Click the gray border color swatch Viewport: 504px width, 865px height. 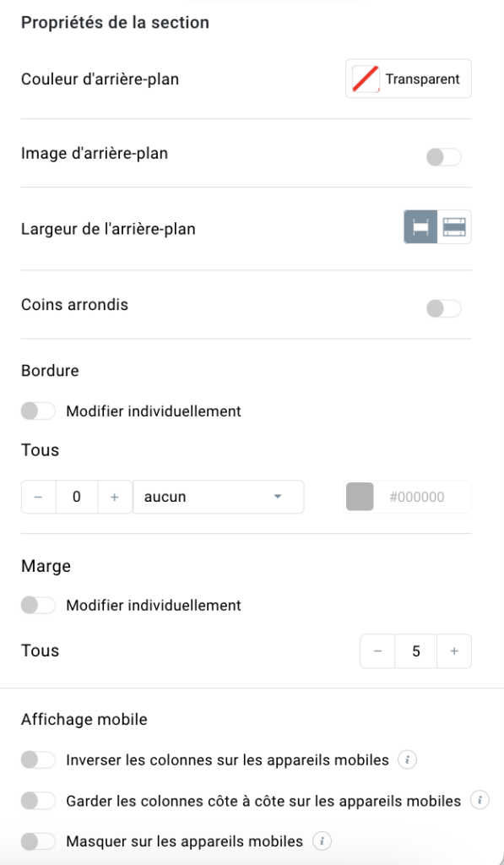pyautogui.click(x=360, y=497)
